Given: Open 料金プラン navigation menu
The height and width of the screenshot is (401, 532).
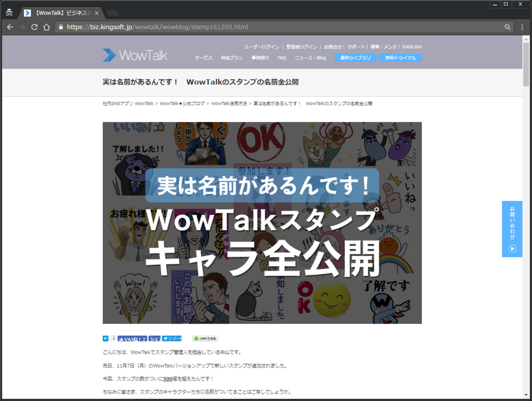Looking at the screenshot, I should click(x=232, y=58).
